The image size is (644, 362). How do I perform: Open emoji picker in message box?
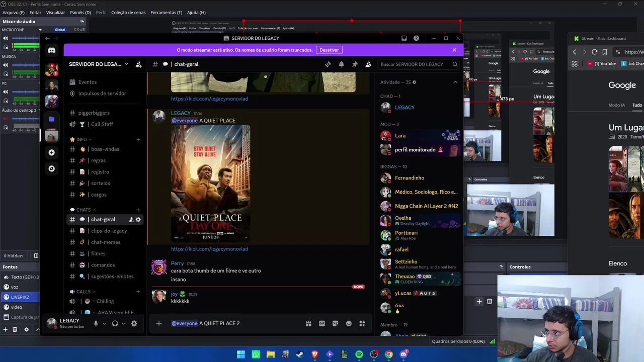(349, 323)
